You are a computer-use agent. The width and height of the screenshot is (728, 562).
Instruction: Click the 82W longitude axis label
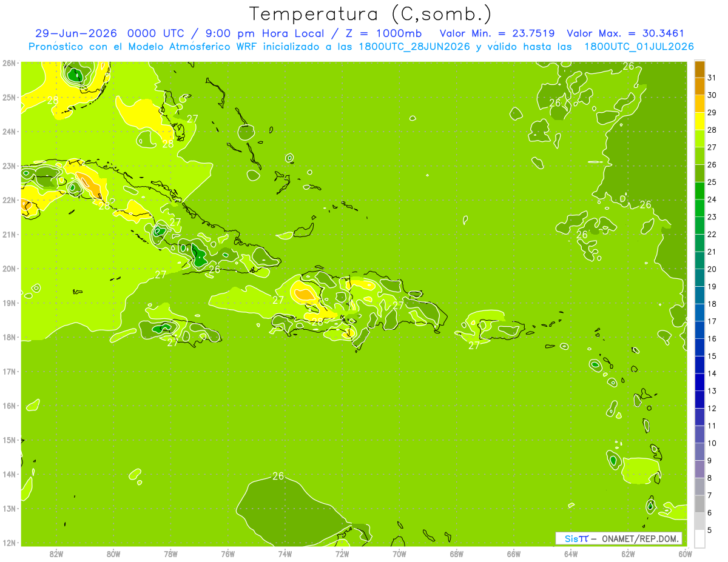point(56,554)
